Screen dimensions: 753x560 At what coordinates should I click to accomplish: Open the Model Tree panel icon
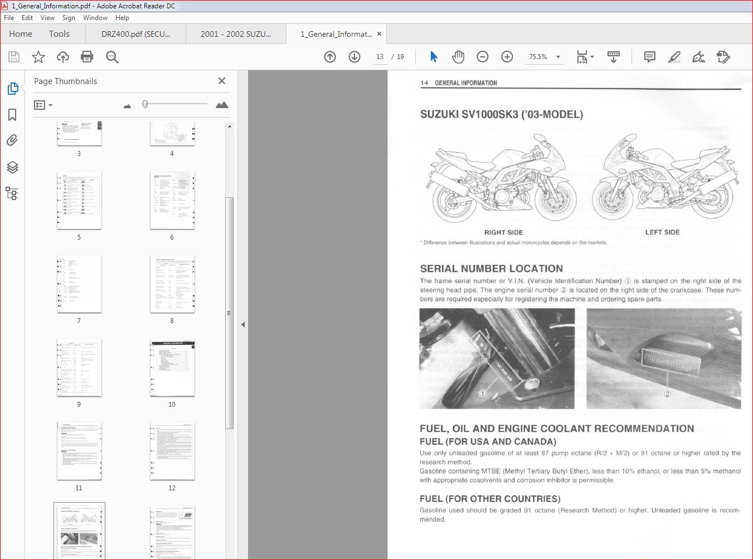12,193
